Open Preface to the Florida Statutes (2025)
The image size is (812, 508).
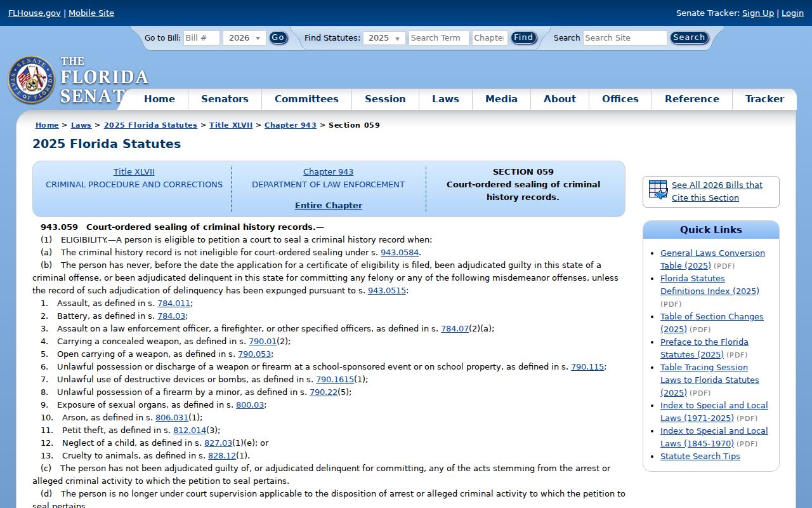(x=704, y=348)
